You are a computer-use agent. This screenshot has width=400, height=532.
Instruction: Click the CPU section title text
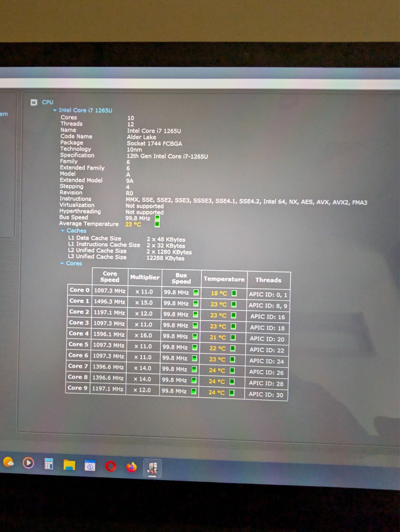(48, 102)
